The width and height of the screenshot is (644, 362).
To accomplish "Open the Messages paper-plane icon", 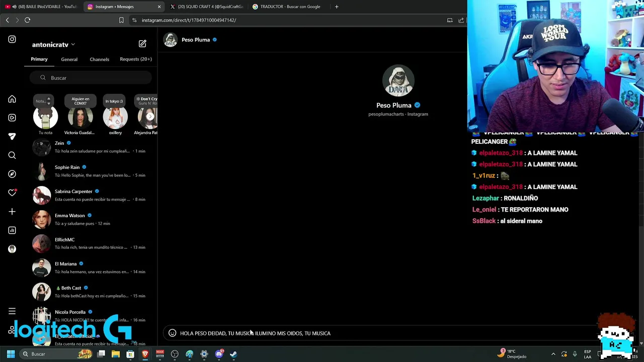I will tap(12, 136).
